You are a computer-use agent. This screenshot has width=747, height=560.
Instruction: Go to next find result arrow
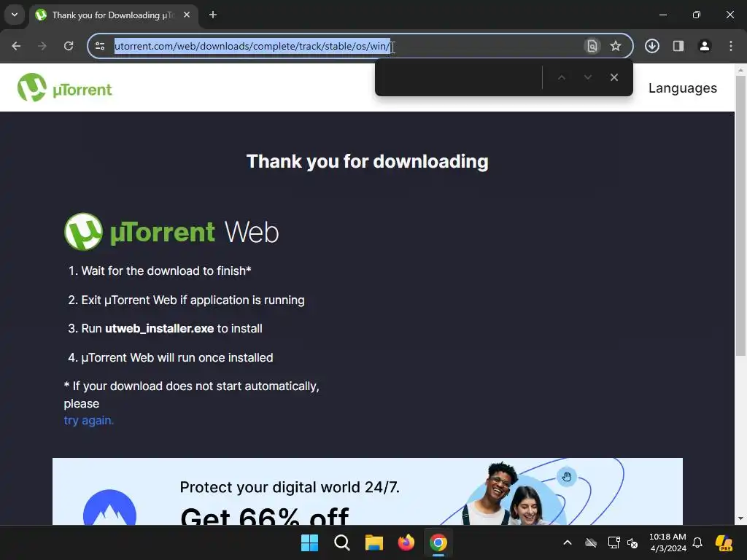[x=588, y=77]
